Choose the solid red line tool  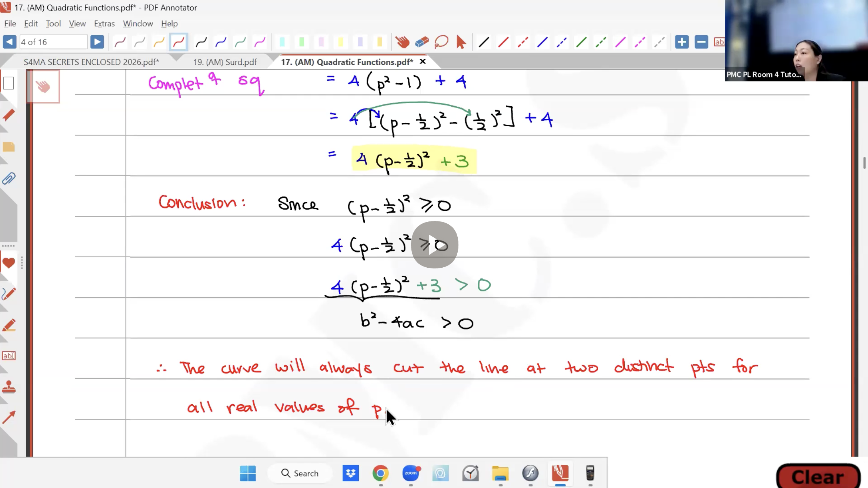(503, 42)
